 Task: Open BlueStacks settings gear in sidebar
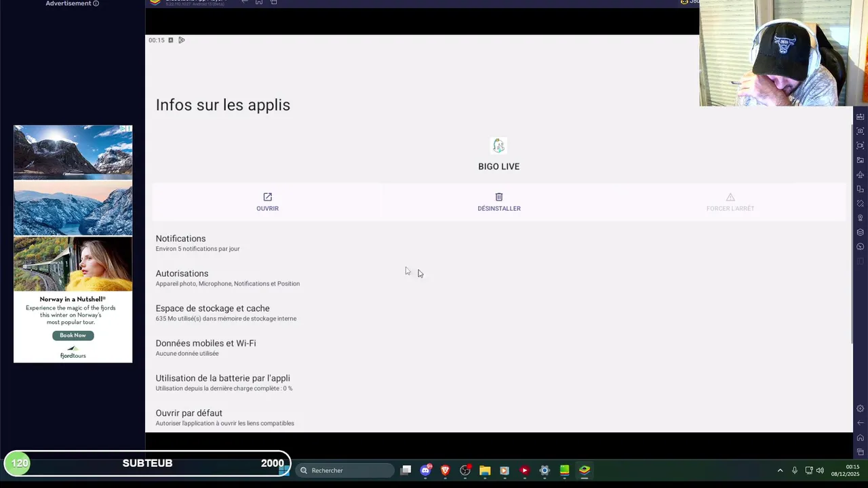(x=860, y=409)
